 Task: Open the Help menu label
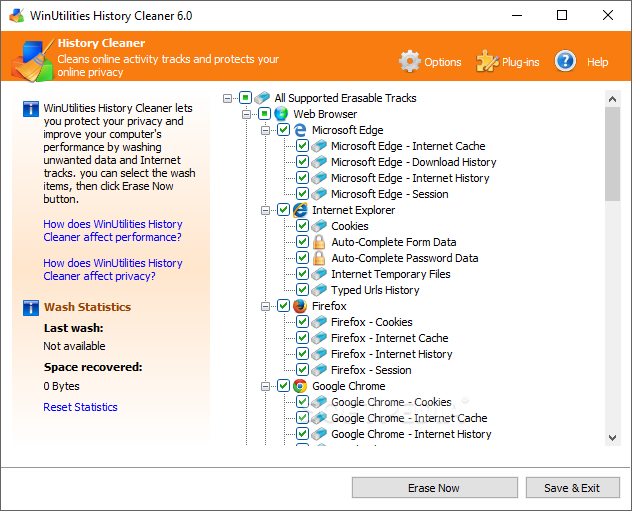coord(597,62)
